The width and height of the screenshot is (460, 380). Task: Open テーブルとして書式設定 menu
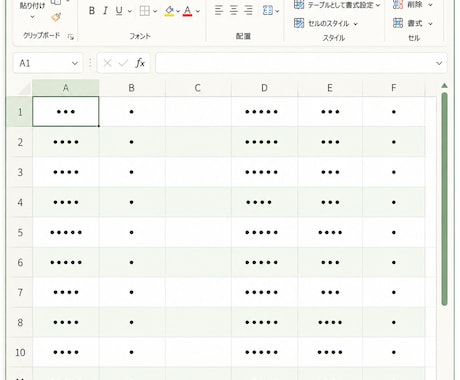pyautogui.click(x=337, y=5)
